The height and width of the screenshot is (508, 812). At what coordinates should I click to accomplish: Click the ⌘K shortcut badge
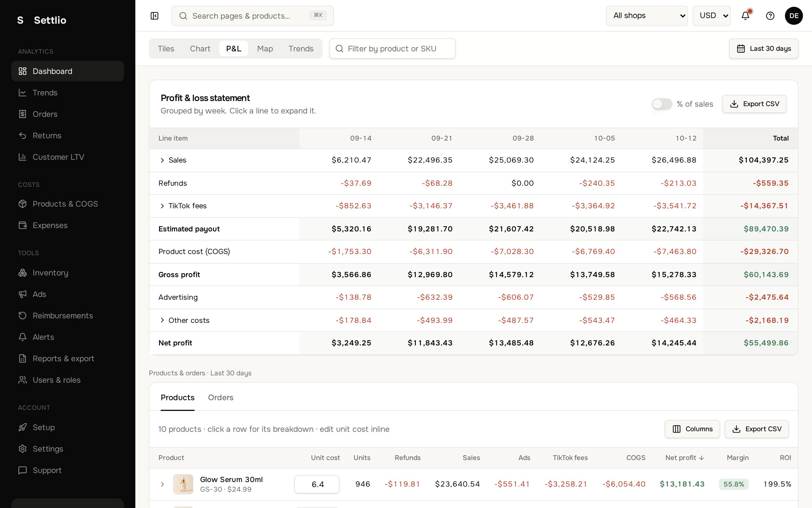click(318, 16)
